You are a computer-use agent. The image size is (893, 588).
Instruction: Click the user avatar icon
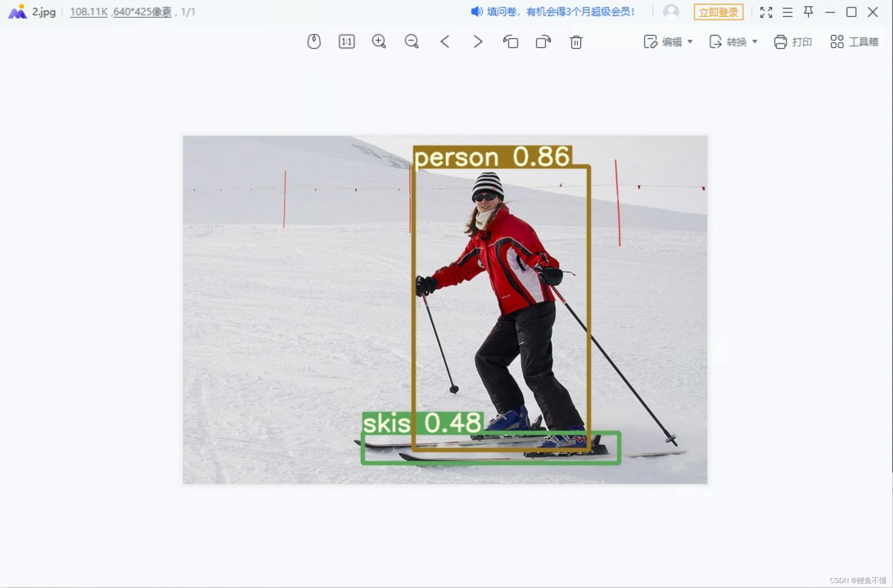pos(671,12)
